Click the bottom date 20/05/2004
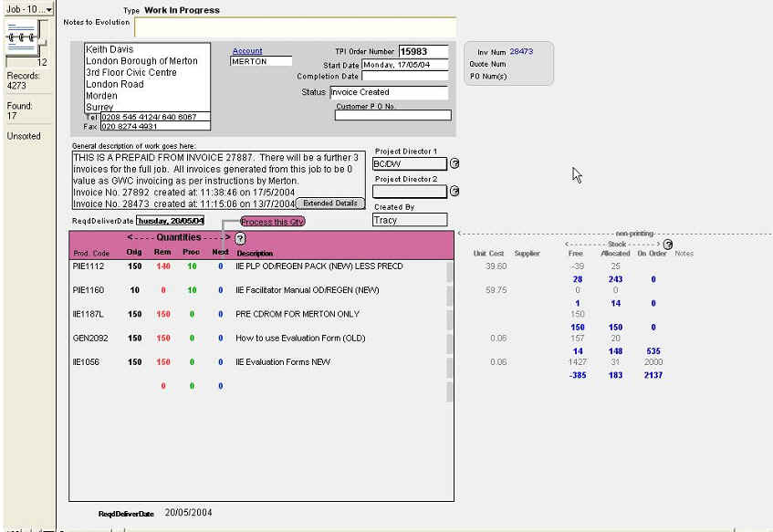The width and height of the screenshot is (773, 532). 188,513
